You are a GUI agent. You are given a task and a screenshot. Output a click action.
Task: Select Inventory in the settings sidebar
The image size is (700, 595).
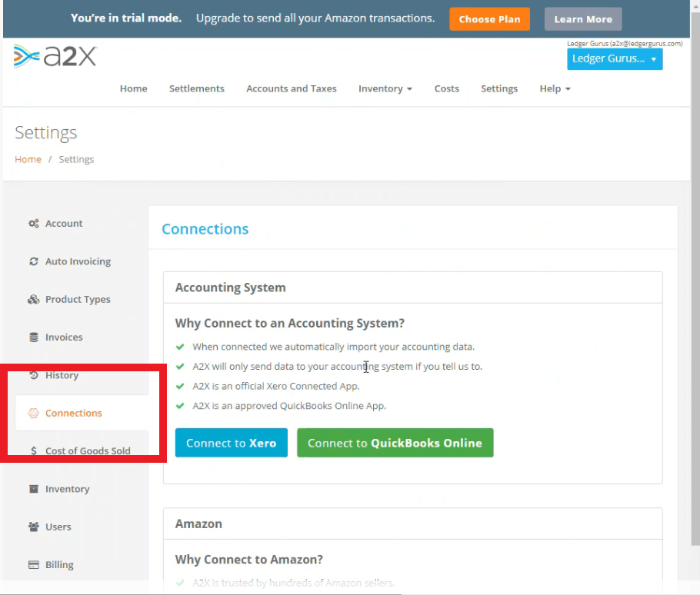[x=68, y=489]
